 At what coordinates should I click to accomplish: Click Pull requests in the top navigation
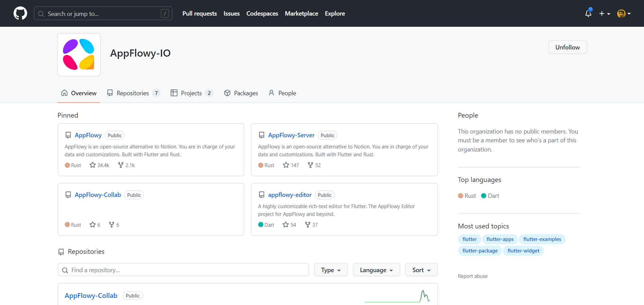(199, 13)
